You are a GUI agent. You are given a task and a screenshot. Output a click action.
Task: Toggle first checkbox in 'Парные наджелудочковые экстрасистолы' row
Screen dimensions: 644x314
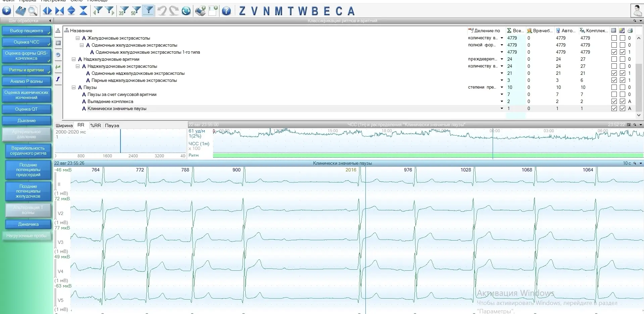click(614, 80)
